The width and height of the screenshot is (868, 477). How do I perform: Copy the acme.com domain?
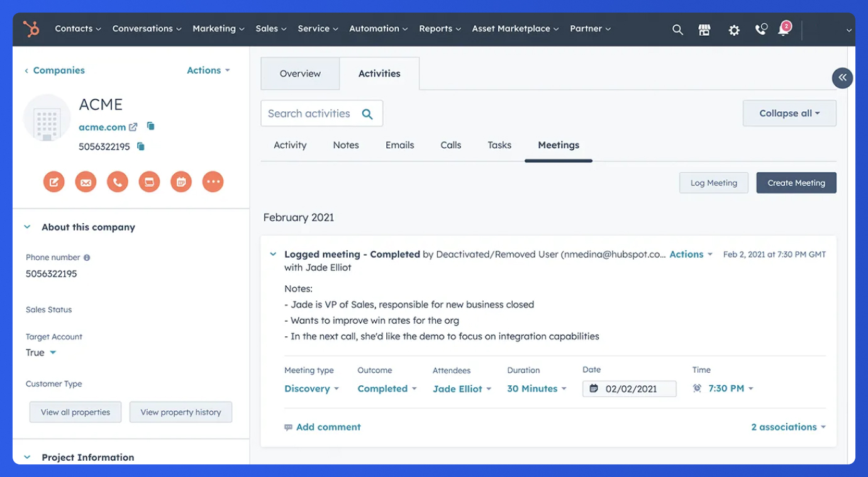pyautogui.click(x=151, y=126)
